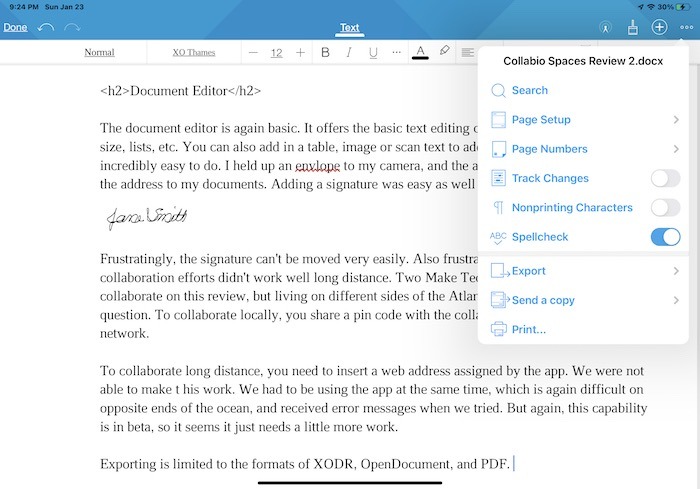Toggle underline formatting

373,53
